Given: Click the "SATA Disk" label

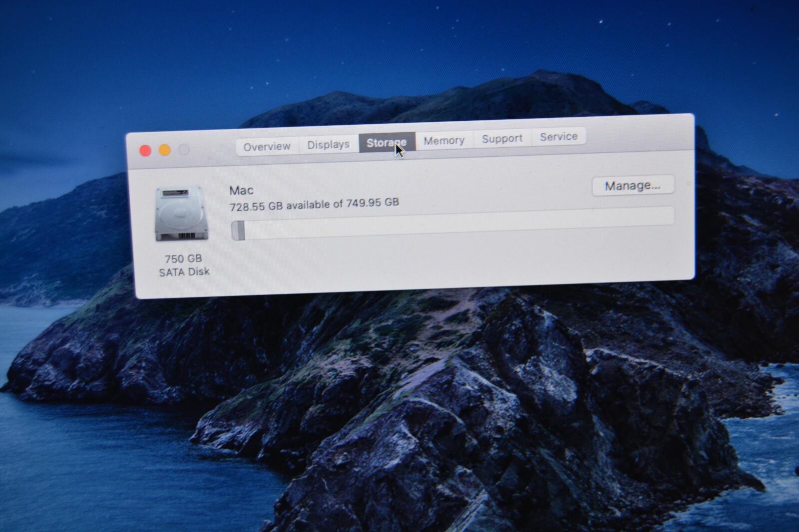Looking at the screenshot, I should pos(184,272).
